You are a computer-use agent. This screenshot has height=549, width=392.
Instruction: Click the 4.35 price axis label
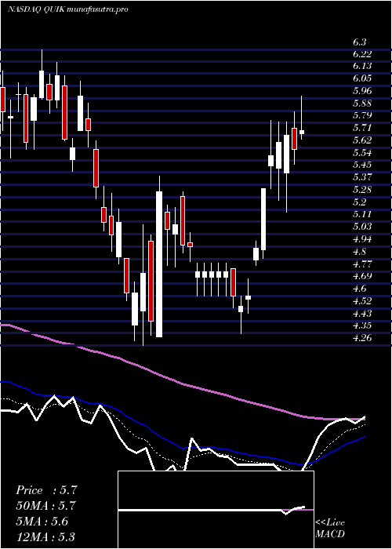pos(362,325)
